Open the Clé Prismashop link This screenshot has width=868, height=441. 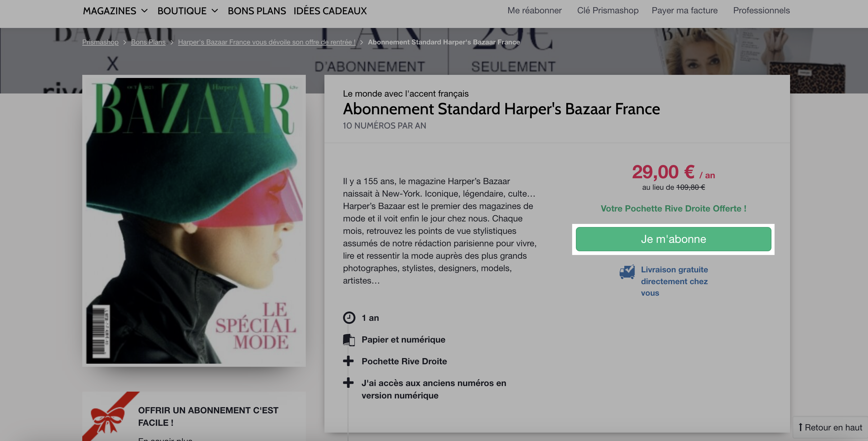(608, 11)
